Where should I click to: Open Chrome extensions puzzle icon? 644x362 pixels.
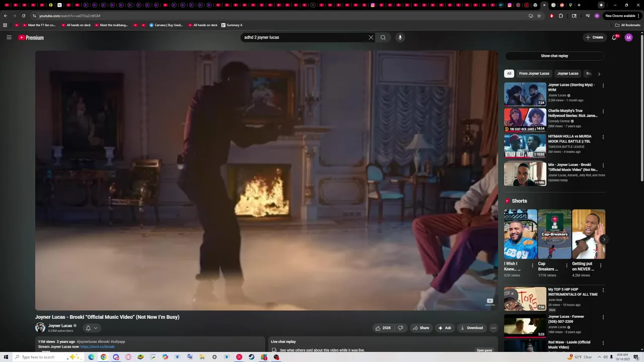[561, 16]
